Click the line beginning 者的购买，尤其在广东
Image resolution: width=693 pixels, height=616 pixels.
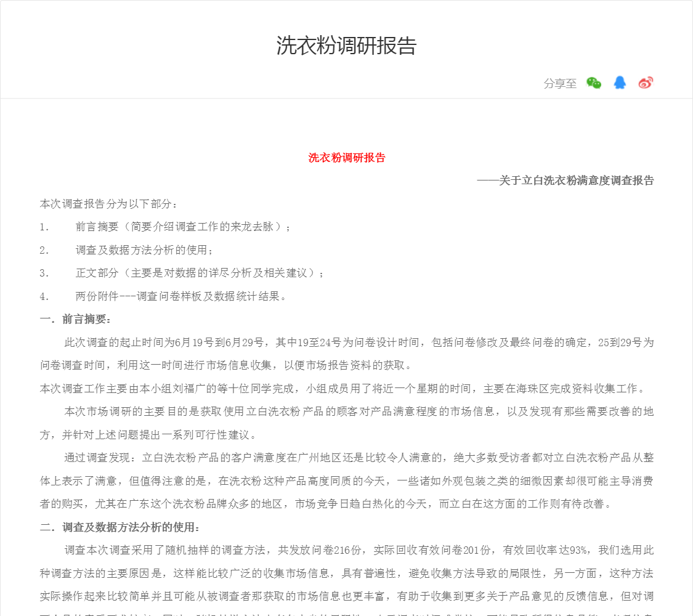pyautogui.click(x=326, y=504)
